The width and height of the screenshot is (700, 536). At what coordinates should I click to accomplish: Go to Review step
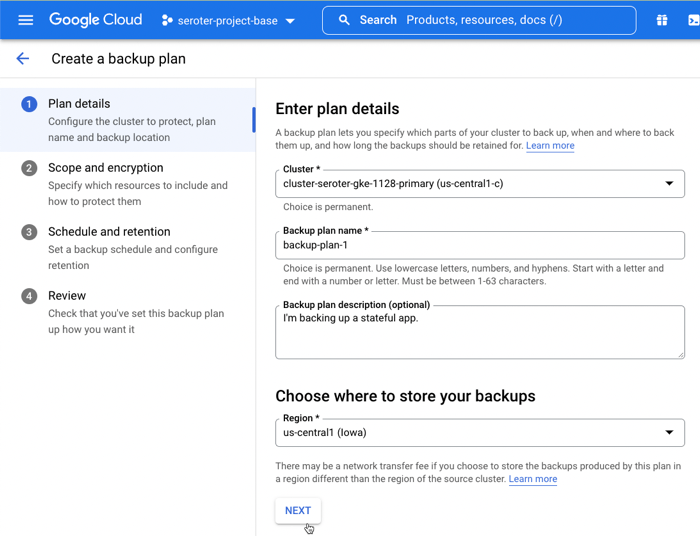click(x=67, y=296)
